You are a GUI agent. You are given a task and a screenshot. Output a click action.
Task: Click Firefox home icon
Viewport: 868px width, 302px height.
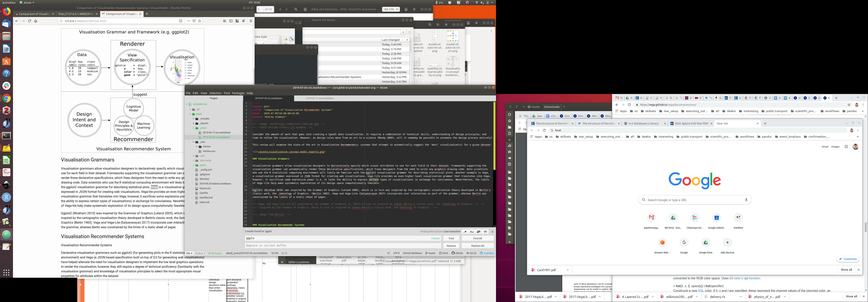[x=36, y=21]
